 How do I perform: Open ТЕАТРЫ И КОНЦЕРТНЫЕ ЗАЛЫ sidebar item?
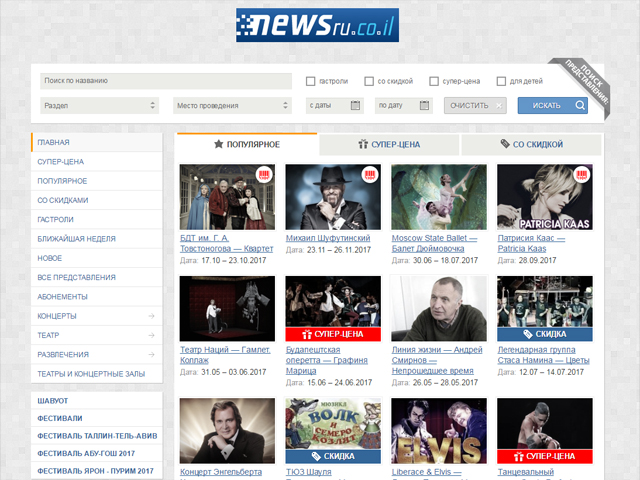tap(97, 373)
